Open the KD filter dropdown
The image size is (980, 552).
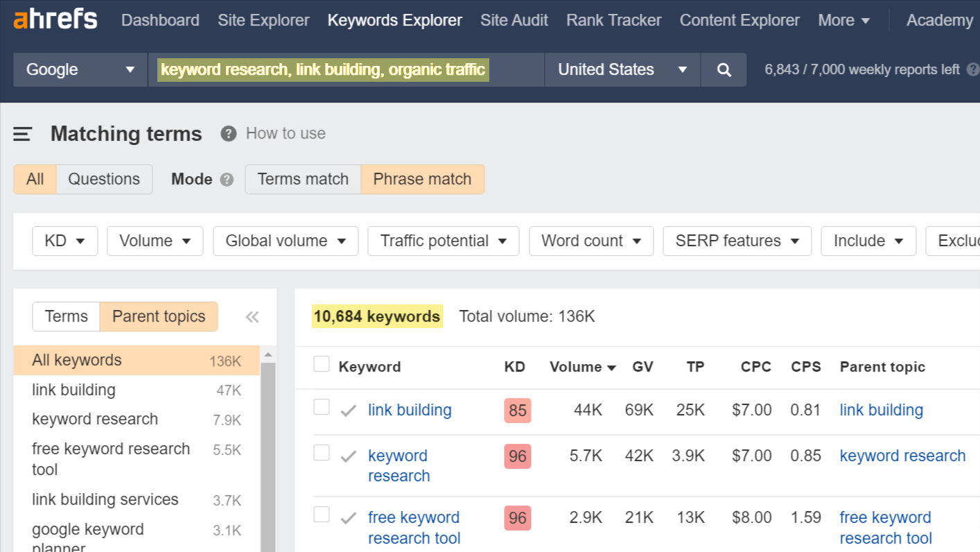click(x=64, y=241)
